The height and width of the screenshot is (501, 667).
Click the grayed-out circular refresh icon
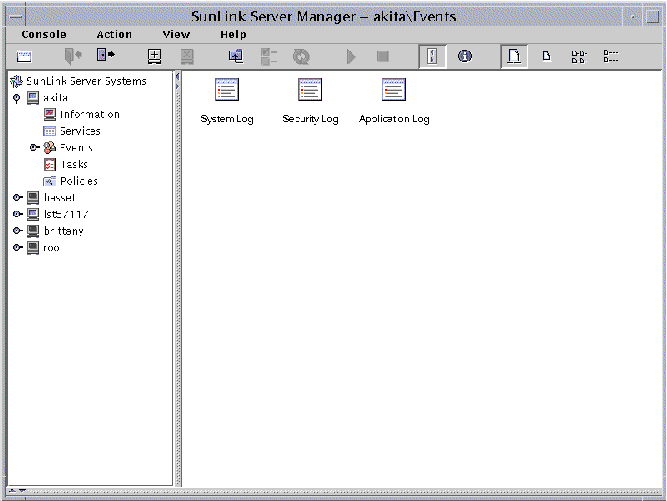click(301, 56)
